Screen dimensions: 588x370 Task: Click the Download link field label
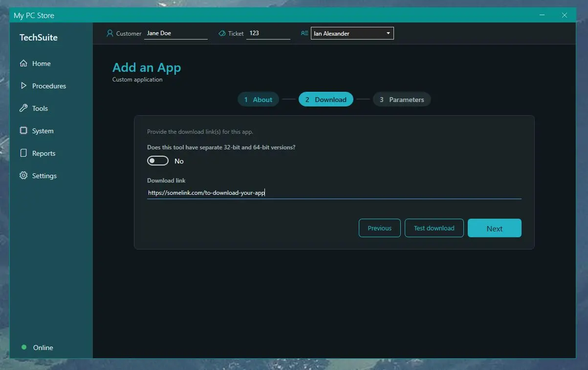point(166,181)
